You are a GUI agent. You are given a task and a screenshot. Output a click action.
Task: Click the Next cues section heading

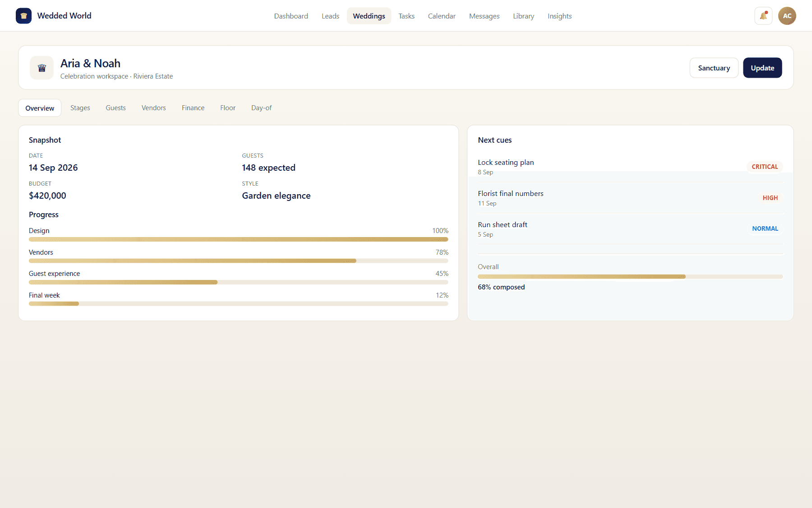click(x=494, y=140)
